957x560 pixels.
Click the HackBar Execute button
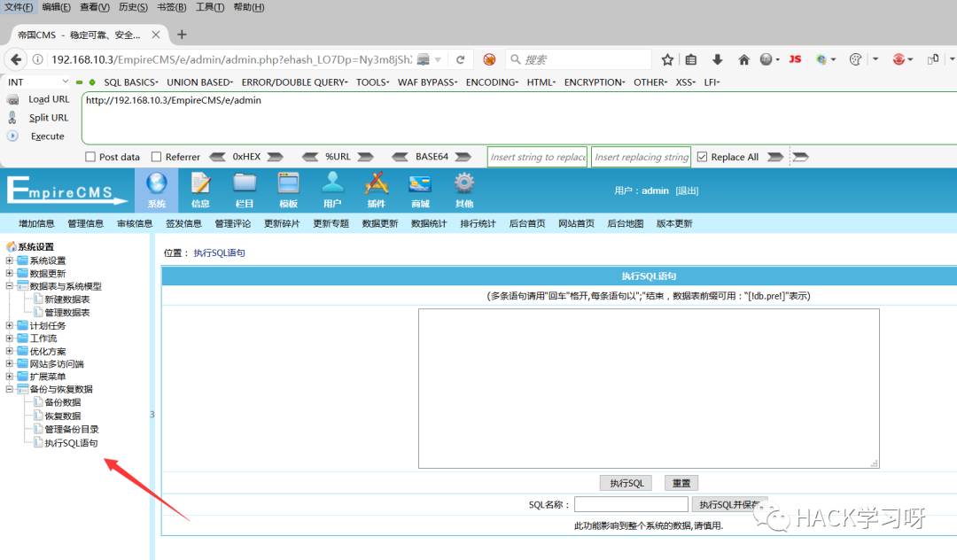coord(48,136)
